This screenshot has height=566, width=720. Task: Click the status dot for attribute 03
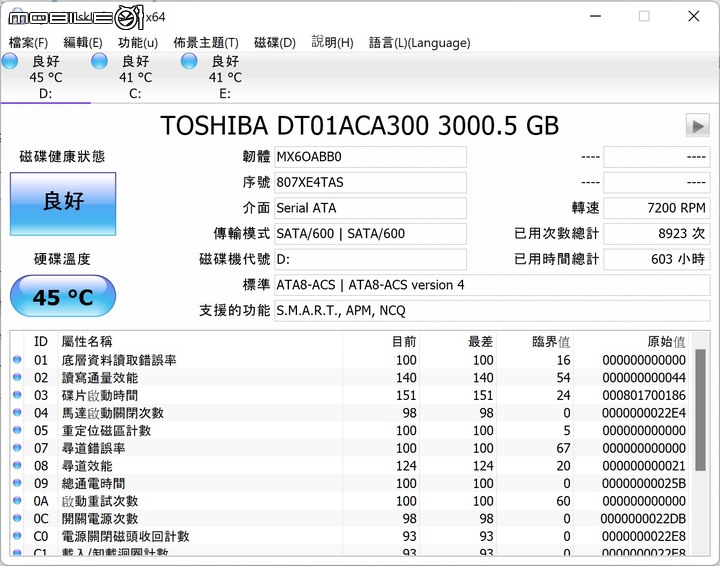[17, 395]
